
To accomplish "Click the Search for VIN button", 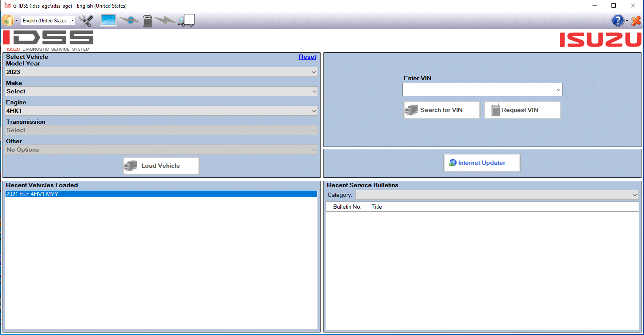I will tap(441, 110).
